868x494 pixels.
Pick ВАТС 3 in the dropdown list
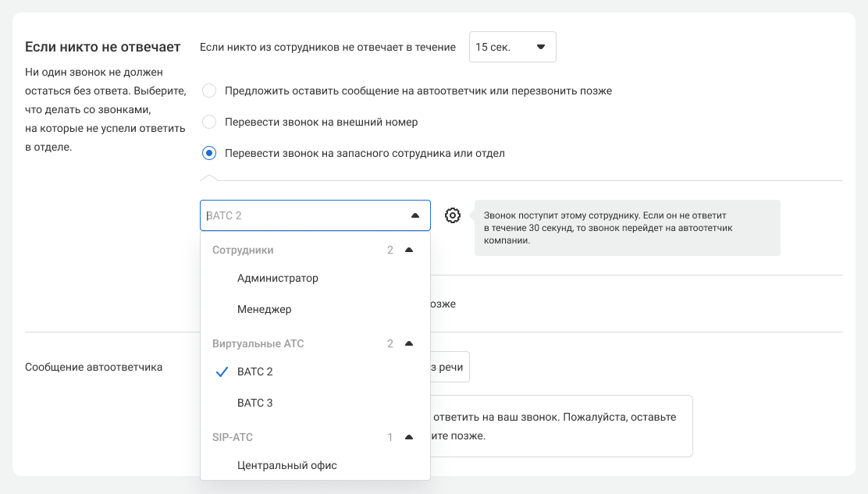[x=255, y=403]
